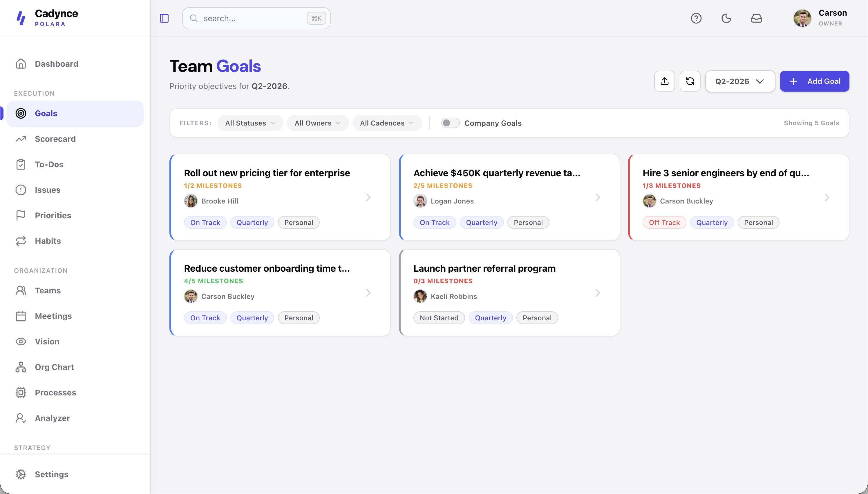This screenshot has width=868, height=494.
Task: Open Settings at sidebar bottom
Action: pos(75,474)
